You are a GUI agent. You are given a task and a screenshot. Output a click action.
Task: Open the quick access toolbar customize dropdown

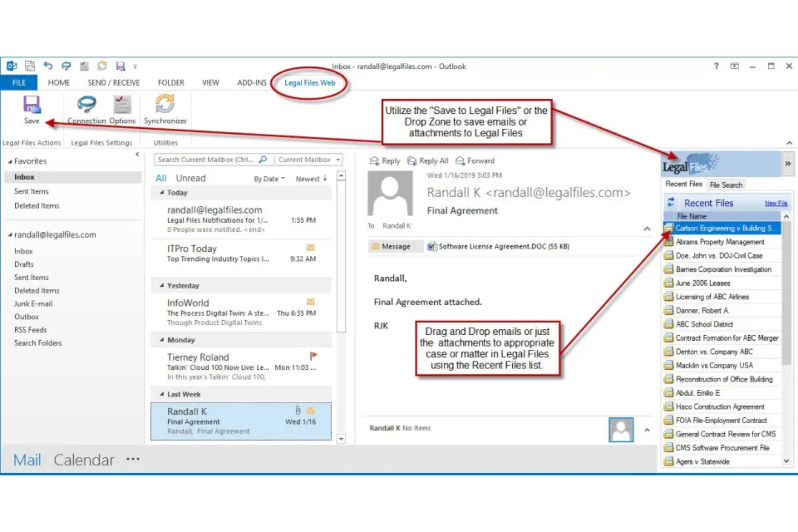click(x=135, y=66)
